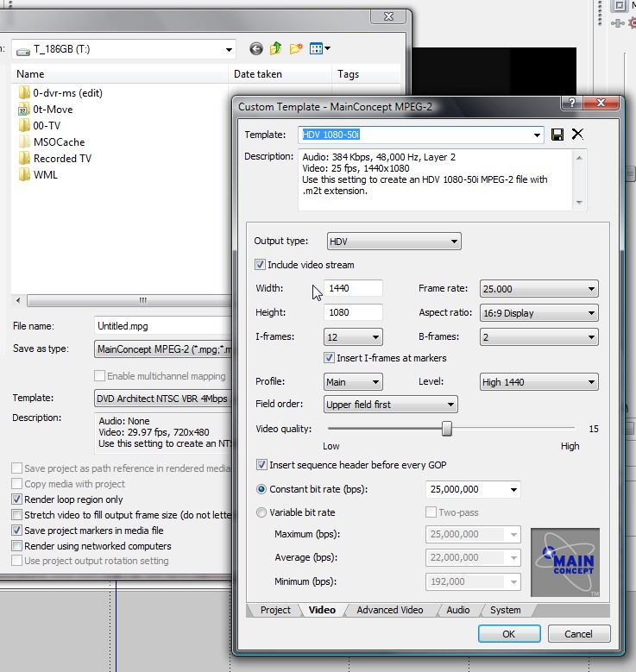
Task: Click the MainConcept logo image
Action: (x=565, y=562)
